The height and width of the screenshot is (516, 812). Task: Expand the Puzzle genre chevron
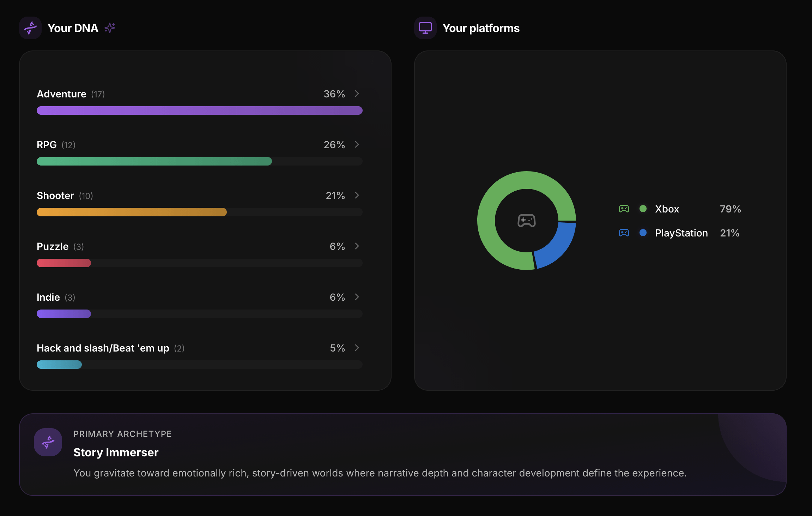click(357, 246)
